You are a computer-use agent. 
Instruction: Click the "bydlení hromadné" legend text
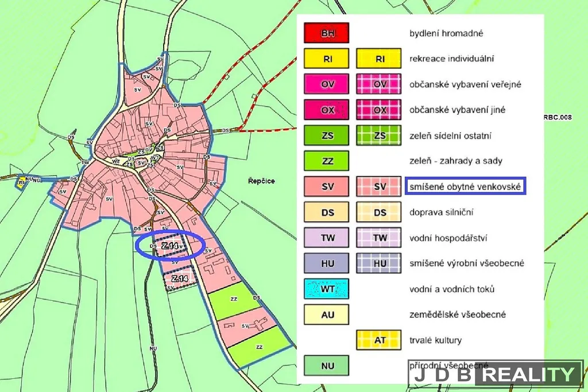(446, 33)
